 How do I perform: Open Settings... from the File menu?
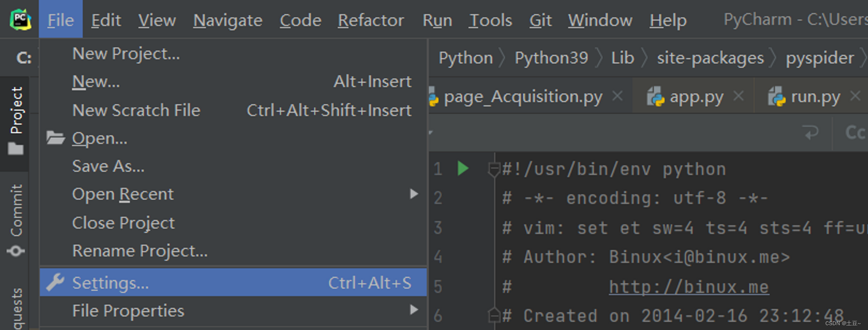tap(233, 283)
